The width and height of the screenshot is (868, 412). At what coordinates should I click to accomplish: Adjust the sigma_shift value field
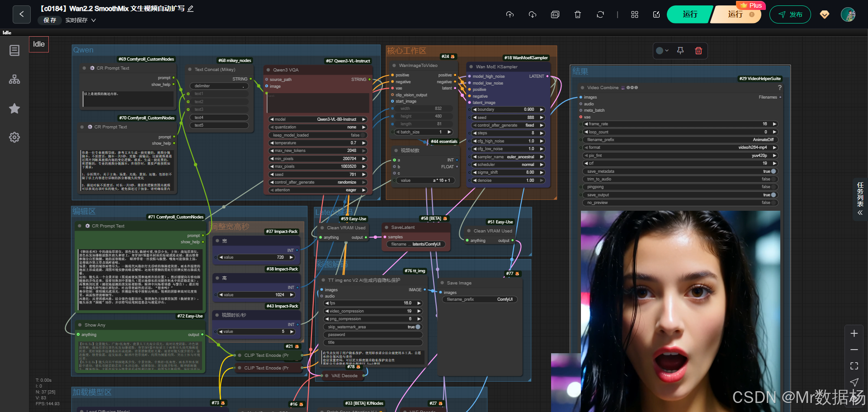(x=508, y=172)
